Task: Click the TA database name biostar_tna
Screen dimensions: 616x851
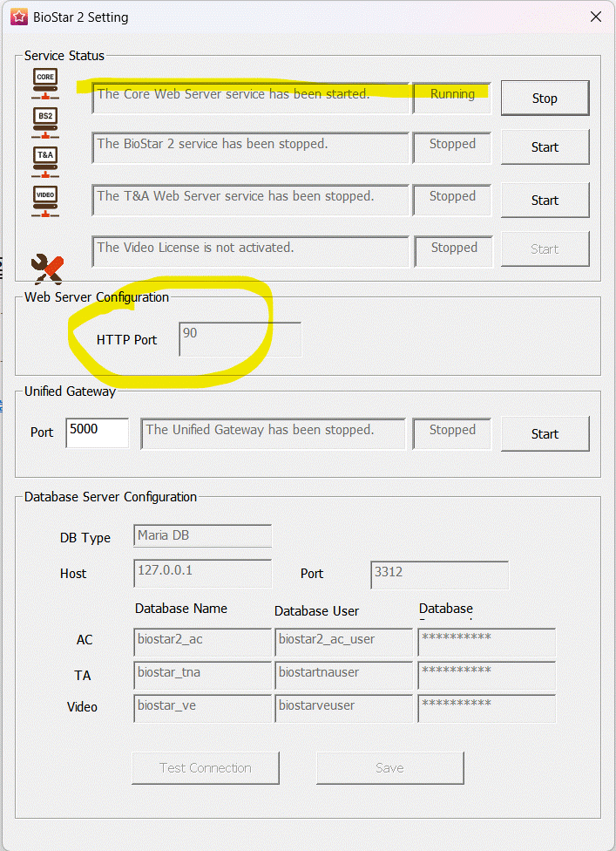Action: click(x=202, y=675)
